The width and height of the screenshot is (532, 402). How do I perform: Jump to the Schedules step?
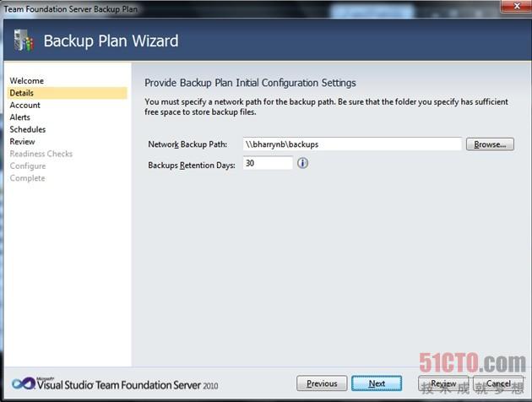point(28,129)
